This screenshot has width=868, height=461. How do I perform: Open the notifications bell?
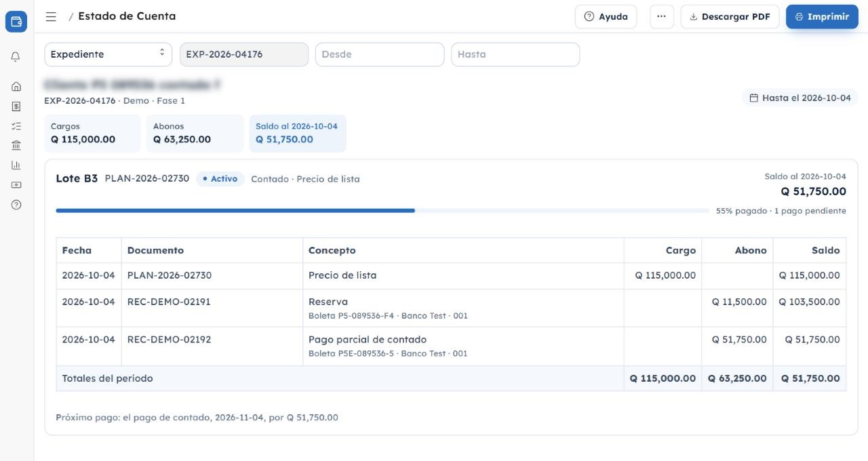click(x=16, y=57)
